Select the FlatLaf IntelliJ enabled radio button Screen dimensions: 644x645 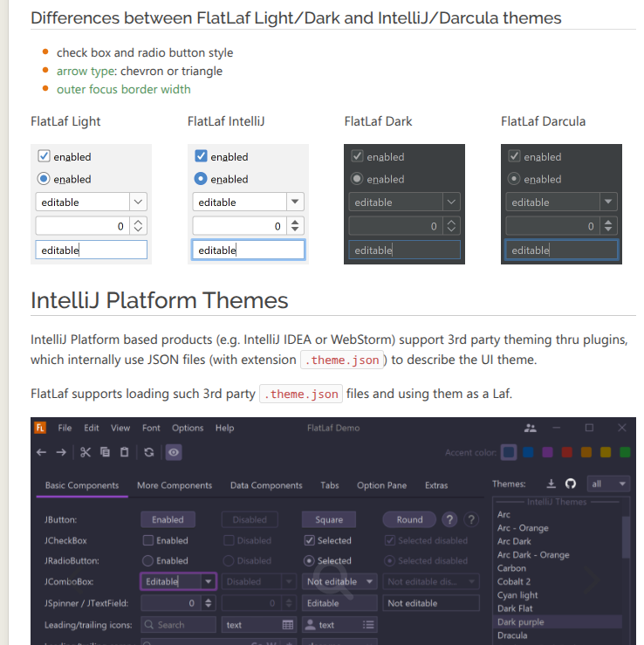pos(201,179)
